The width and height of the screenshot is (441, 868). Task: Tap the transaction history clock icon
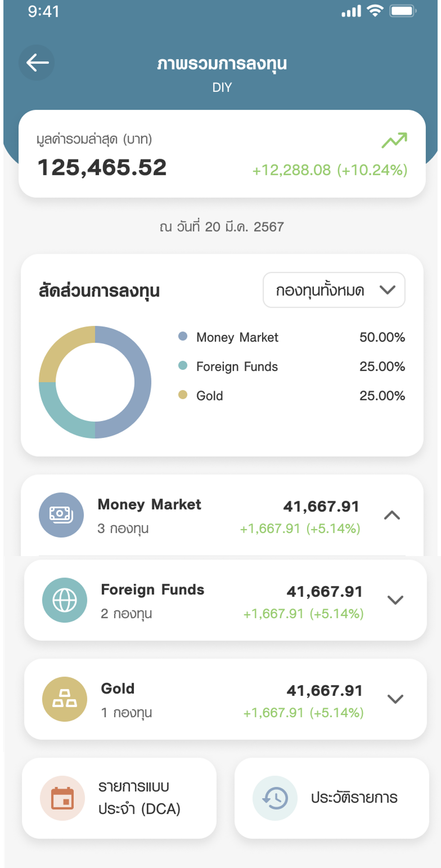click(275, 798)
